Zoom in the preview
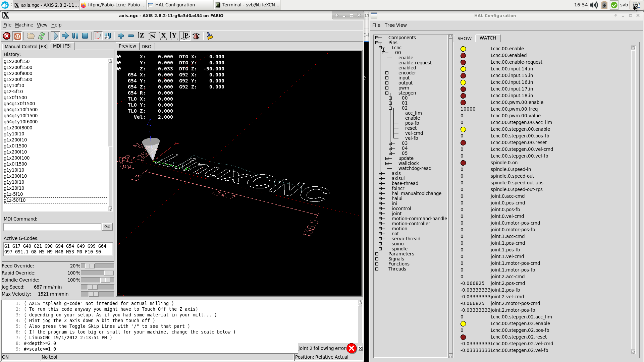 tap(121, 36)
